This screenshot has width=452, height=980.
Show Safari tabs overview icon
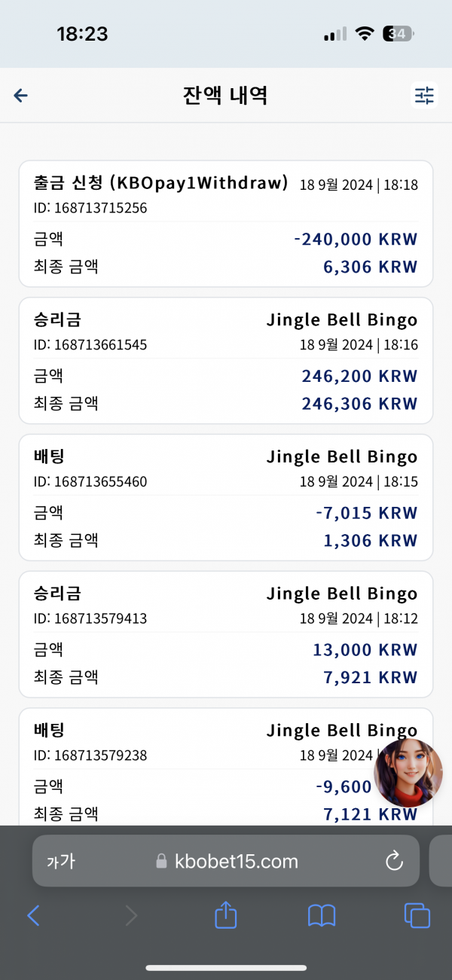click(417, 915)
